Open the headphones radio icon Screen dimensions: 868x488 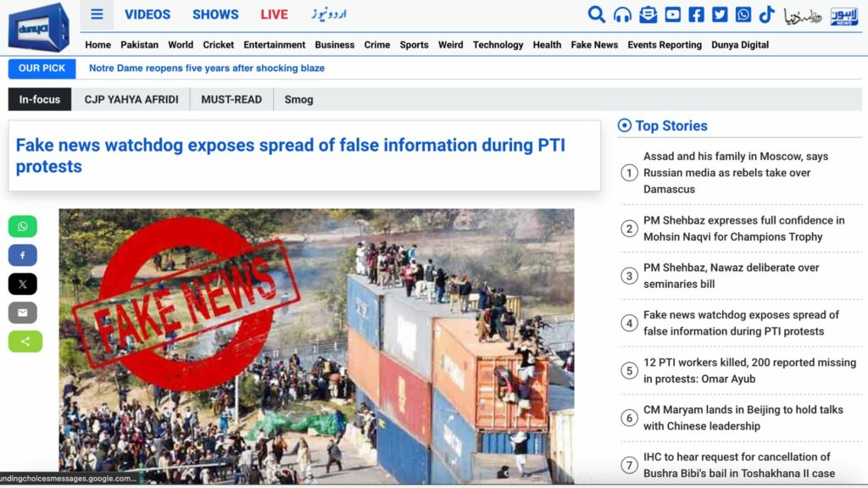point(622,15)
